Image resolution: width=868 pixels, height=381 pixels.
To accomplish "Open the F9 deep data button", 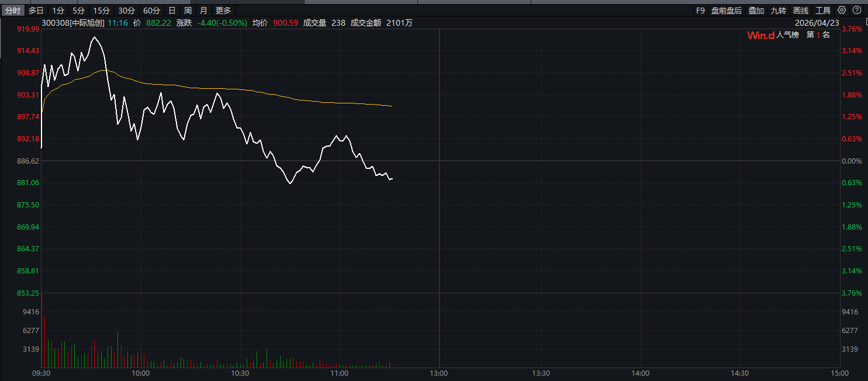I will 700,11.
